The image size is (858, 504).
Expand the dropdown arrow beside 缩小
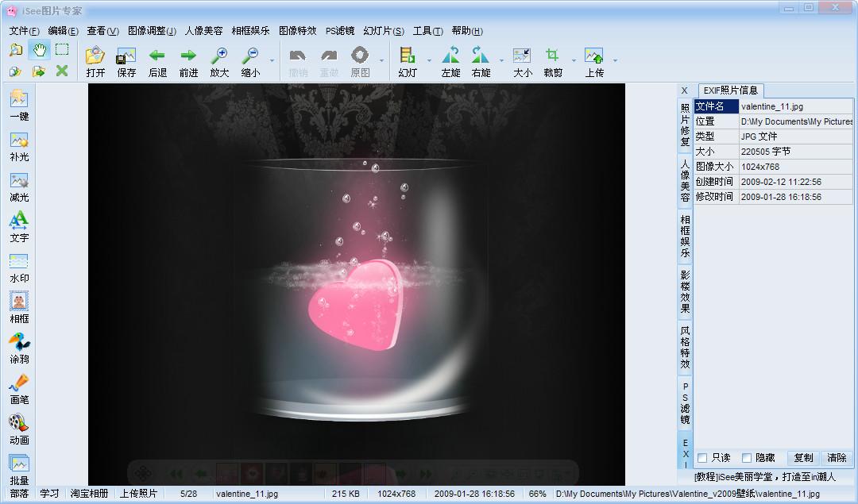coord(272,61)
